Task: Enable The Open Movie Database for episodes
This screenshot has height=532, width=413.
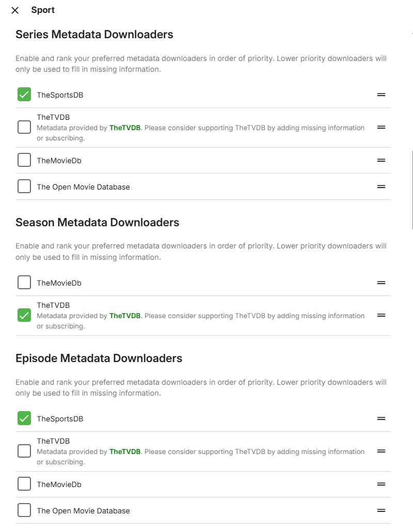Action: tap(24, 510)
